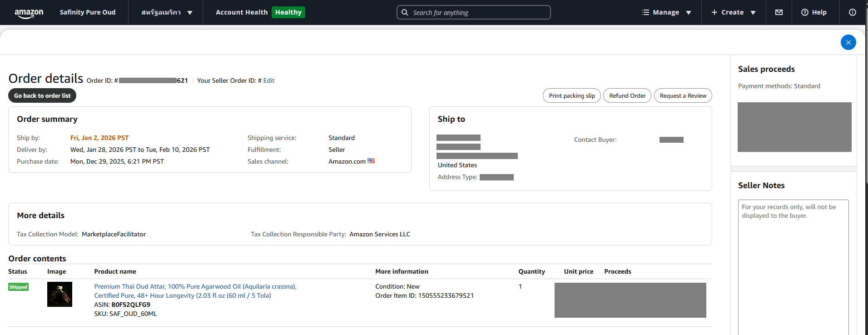
Task: Click the search magnifier icon
Action: [x=405, y=12]
